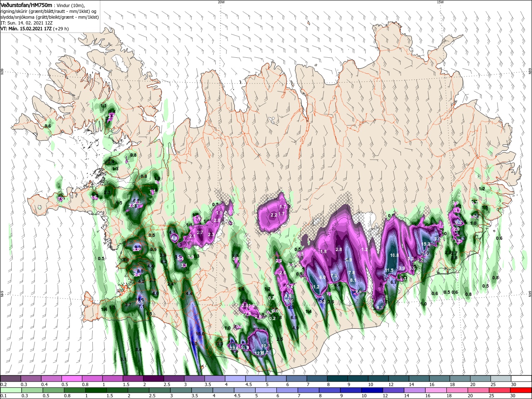Viewport: 532px width, 399px height.
Task: Click the 7.3 precipitation value on map
Action: 334,276
